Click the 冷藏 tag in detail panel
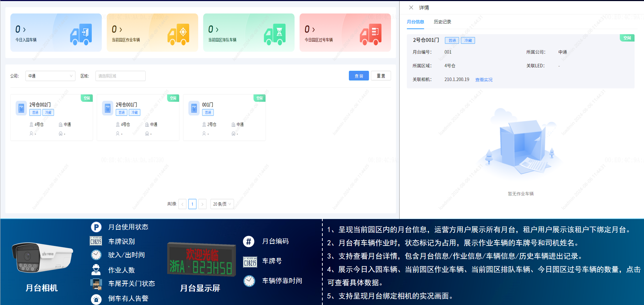Image resolution: width=644 pixels, height=305 pixels. coord(468,40)
